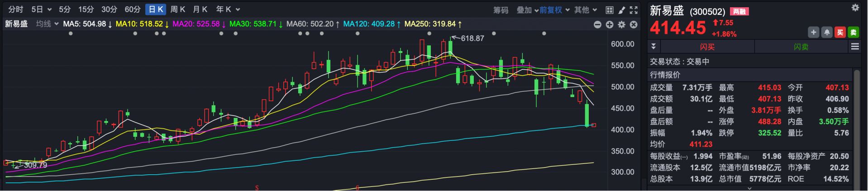Select the 5分 minute chart
The height and width of the screenshot is (191, 868).
click(65, 9)
